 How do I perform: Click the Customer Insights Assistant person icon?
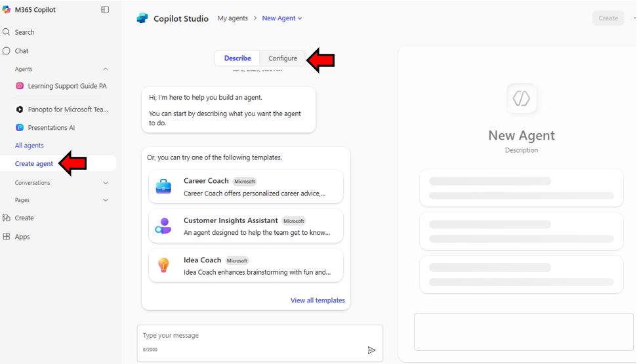click(x=163, y=226)
